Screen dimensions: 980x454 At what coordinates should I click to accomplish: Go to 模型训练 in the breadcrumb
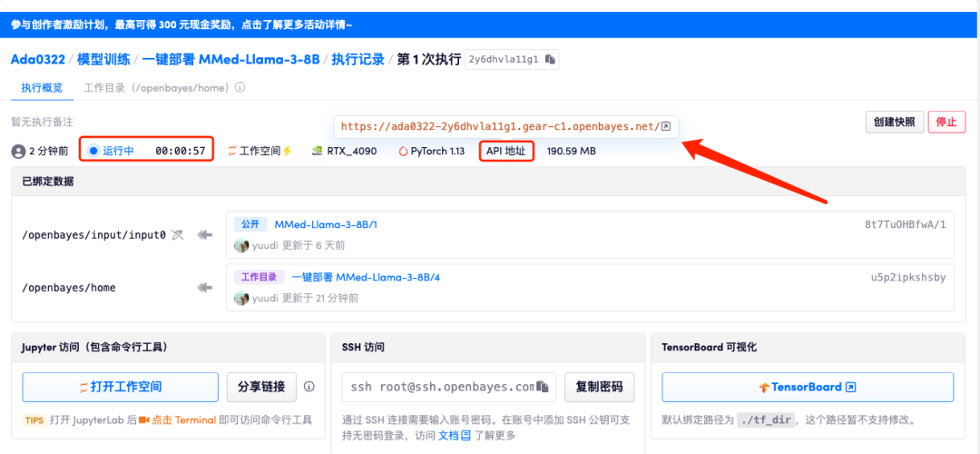(103, 60)
